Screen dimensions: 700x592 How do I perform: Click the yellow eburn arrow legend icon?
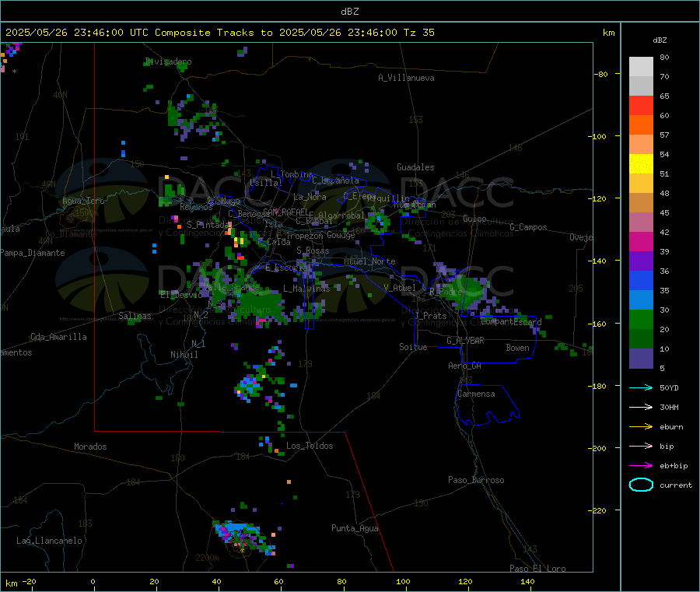(641, 426)
